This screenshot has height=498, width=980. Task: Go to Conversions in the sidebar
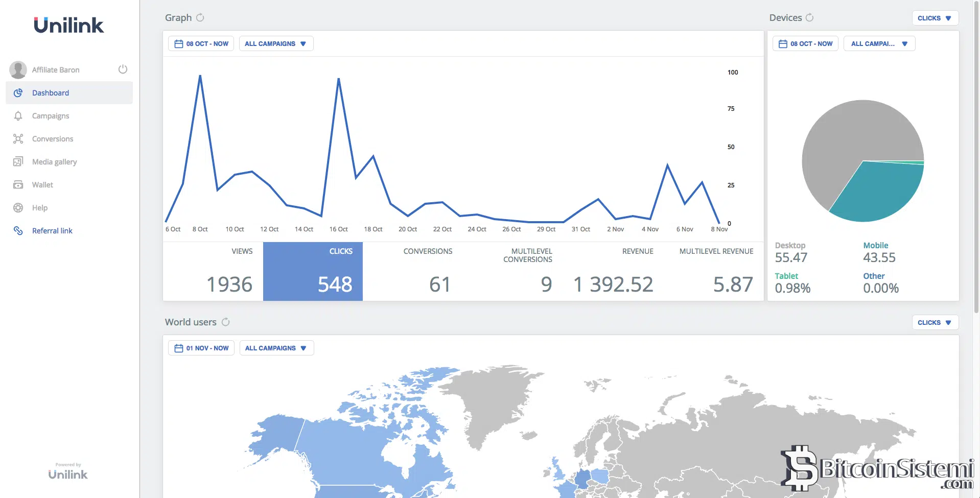click(x=53, y=139)
